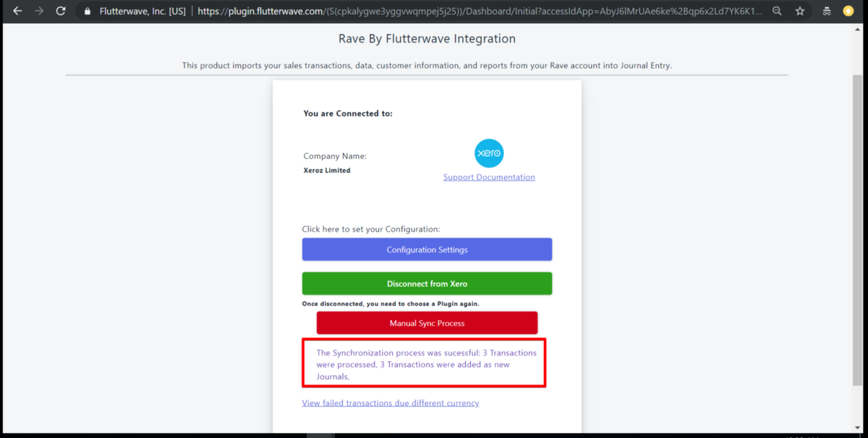Open the Configuration Settings button
This screenshot has width=868, height=438.
[x=427, y=250]
